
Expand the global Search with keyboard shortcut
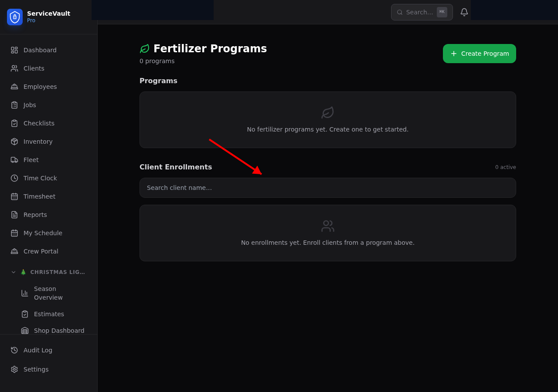tap(442, 12)
